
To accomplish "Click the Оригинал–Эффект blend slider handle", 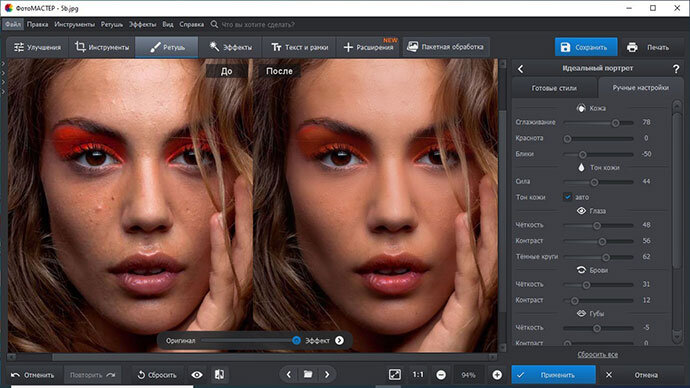I will [x=296, y=340].
